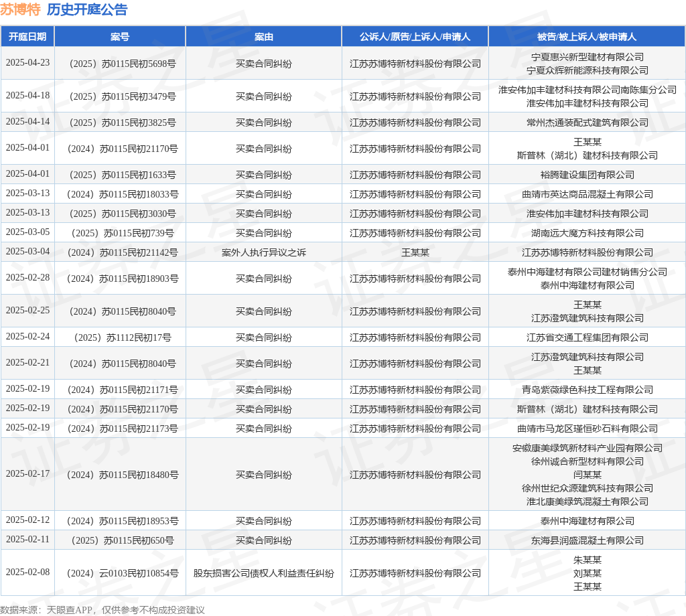Click the date 2025-02-11

point(27,540)
